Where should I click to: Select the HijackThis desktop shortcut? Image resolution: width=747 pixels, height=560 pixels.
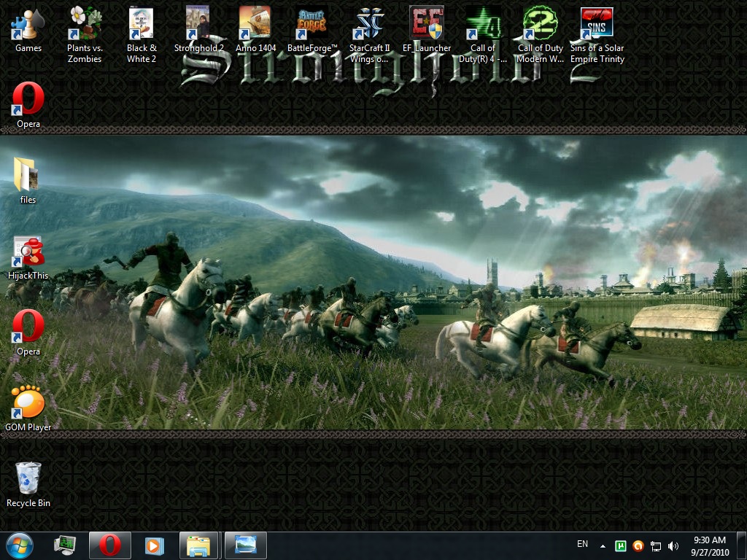pos(28,257)
